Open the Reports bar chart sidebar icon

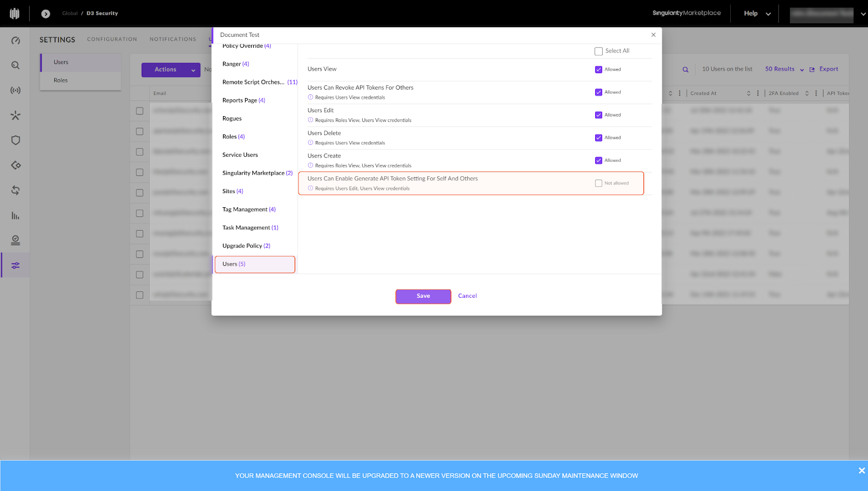[x=16, y=216]
